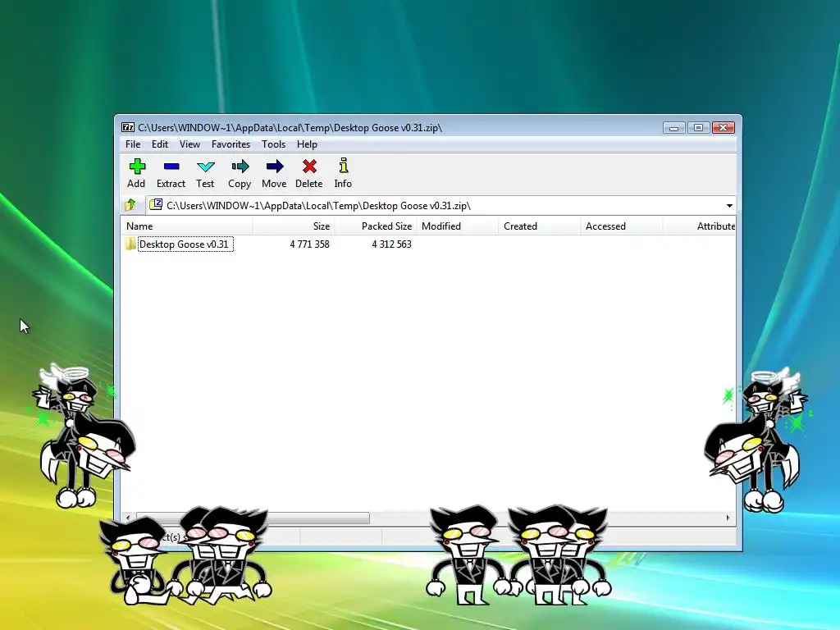Go up one folder level
Viewport: 840px width, 630px height.
point(130,205)
